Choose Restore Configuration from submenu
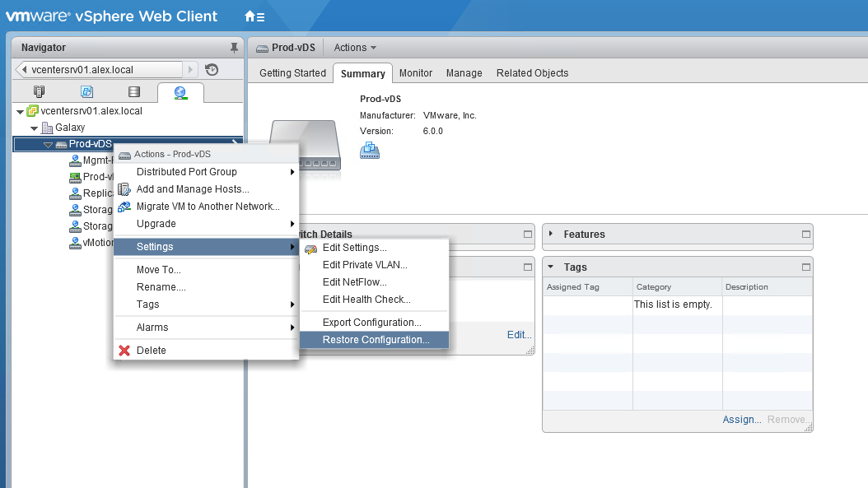This screenshot has width=868, height=488. 376,340
